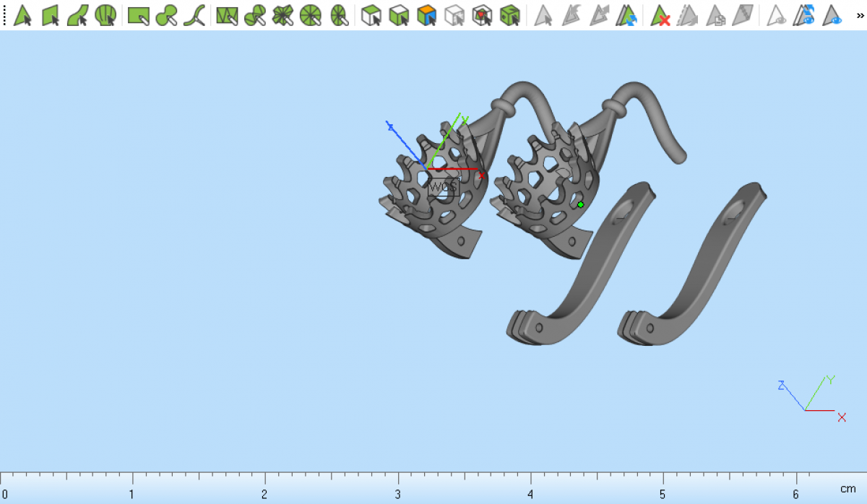
Task: Expand the toolbar overflow chevron
Action: coord(860,14)
